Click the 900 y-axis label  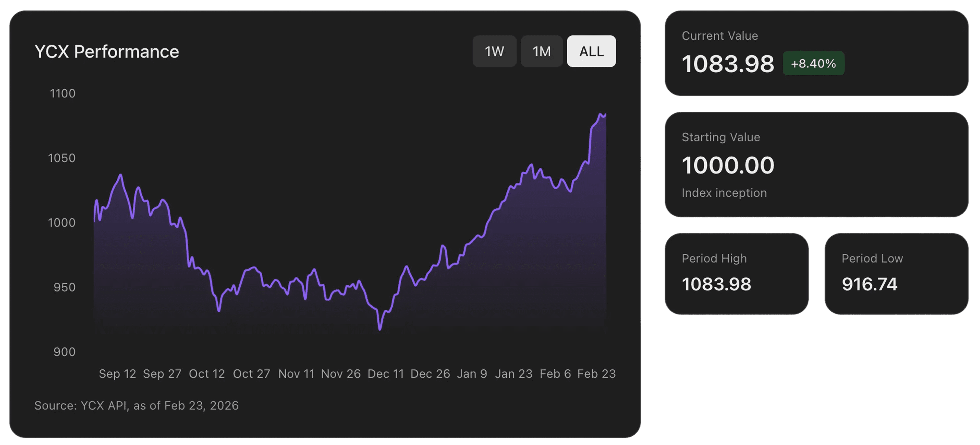coord(64,352)
